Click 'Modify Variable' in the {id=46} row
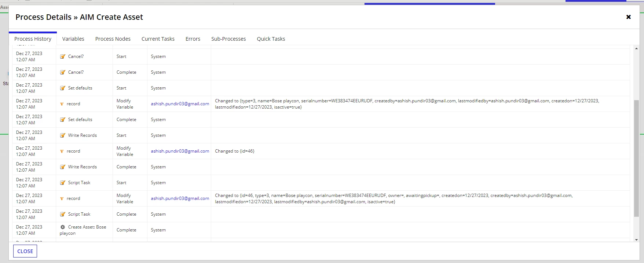 125,151
